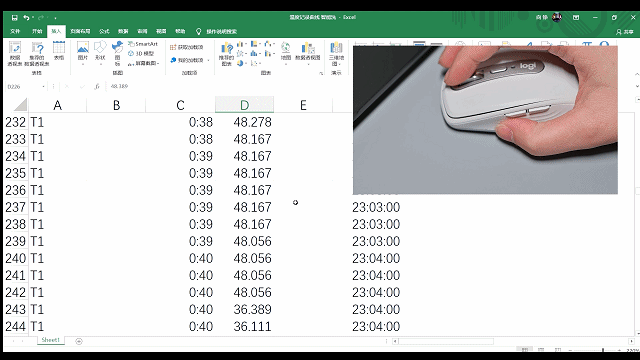The width and height of the screenshot is (640, 360).
Task: Click the zoom slider in status bar
Action: pyautogui.click(x=602, y=350)
